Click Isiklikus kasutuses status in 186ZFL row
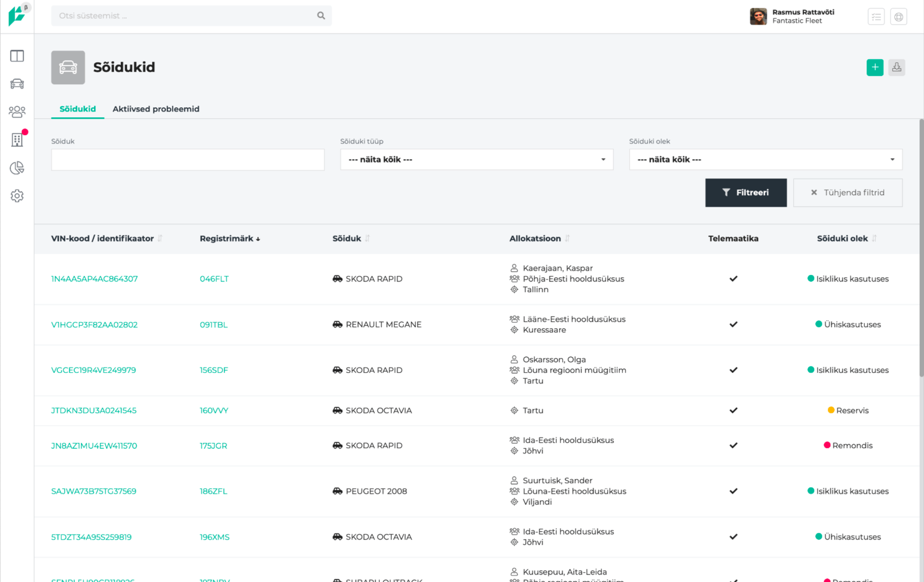 click(x=852, y=491)
